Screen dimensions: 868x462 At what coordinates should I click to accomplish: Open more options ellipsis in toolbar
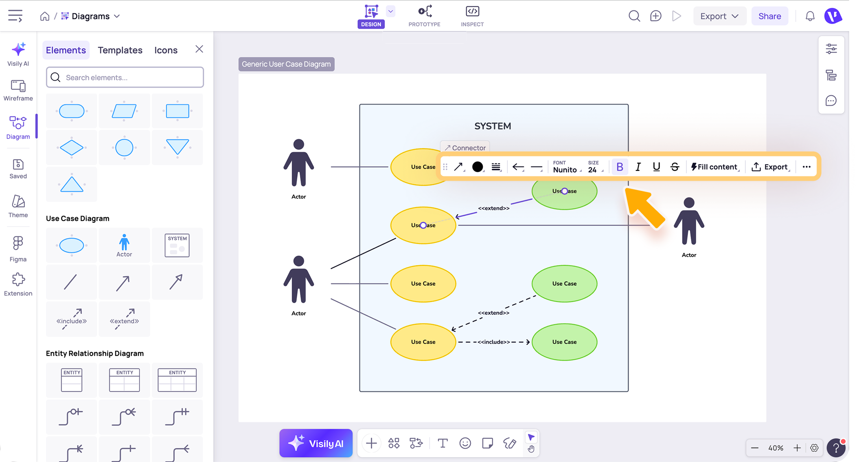[x=807, y=167]
